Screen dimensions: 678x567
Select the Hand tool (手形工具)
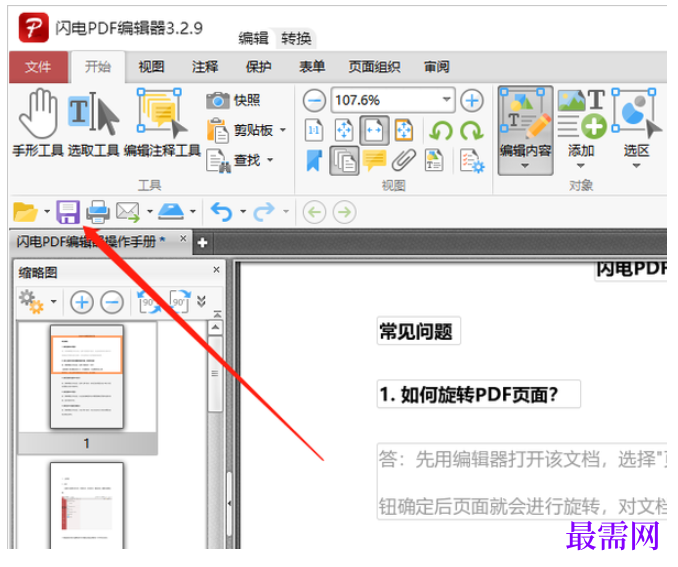coord(38,122)
